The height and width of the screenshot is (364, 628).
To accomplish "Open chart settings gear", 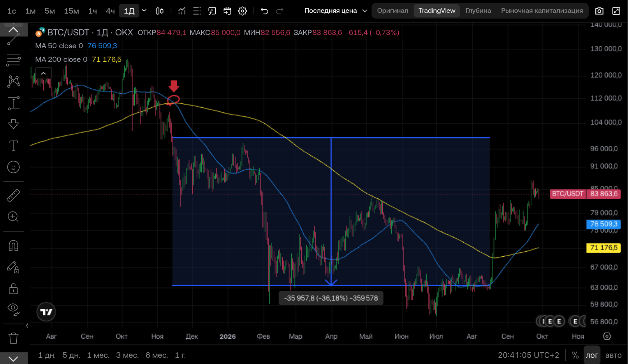I will point(243,11).
